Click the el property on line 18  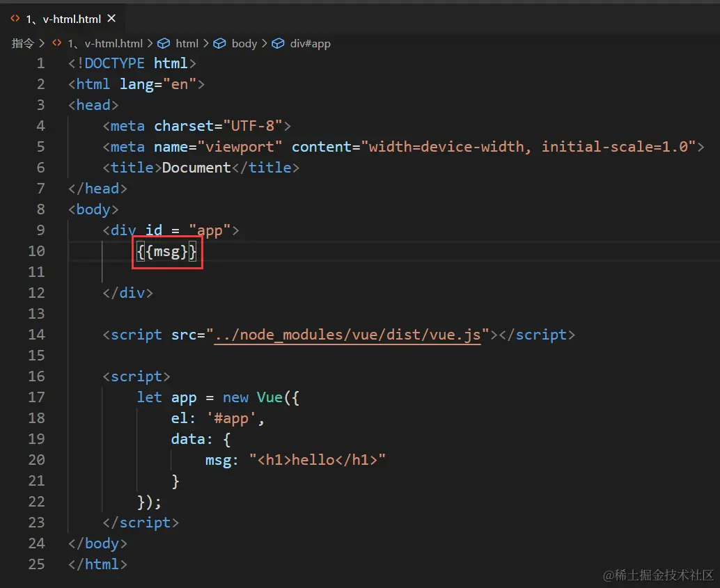179,419
